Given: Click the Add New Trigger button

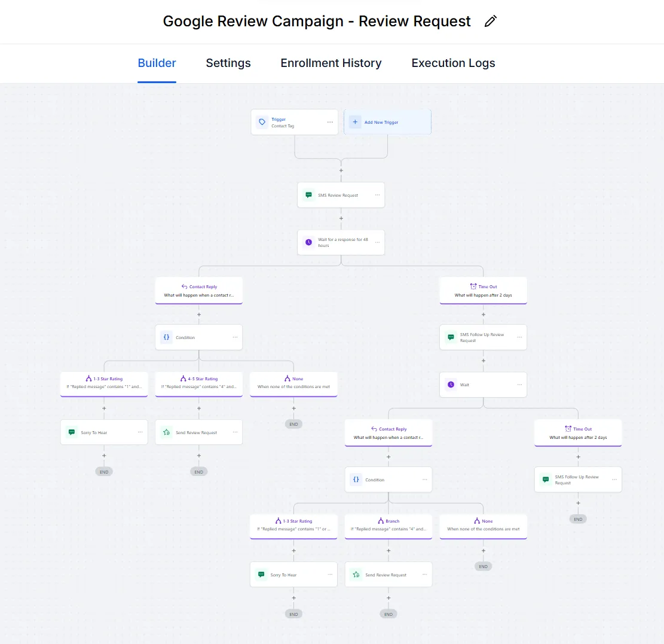Looking at the screenshot, I should [x=387, y=122].
